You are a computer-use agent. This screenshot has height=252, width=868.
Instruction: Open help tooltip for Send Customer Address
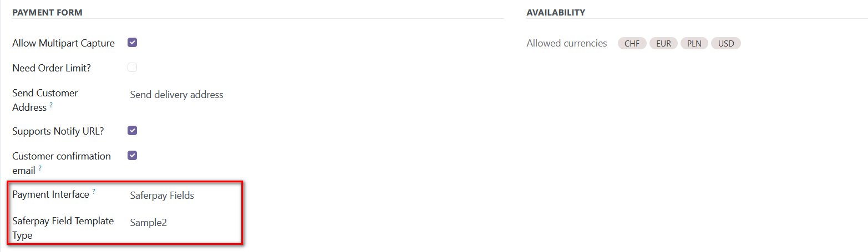pyautogui.click(x=51, y=104)
